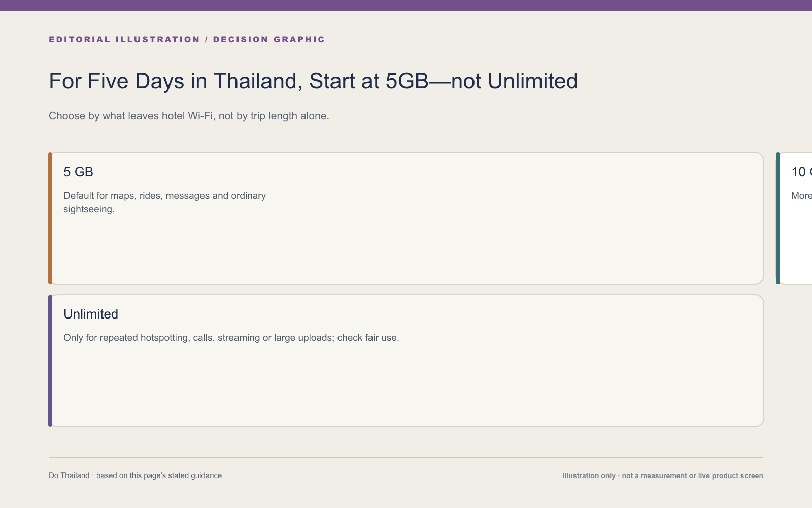Click the 'EDITORIAL ILLUSTRATION / DECISION GRAPHIC' label
This screenshot has height=508, width=812.
pyautogui.click(x=187, y=39)
